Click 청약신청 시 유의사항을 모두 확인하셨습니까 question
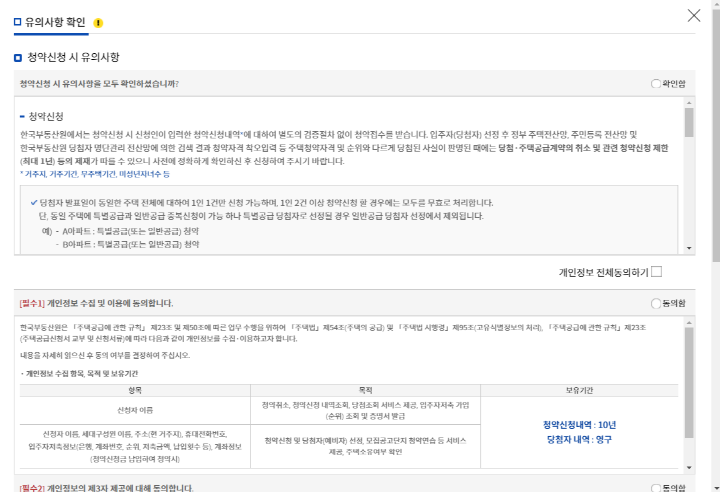Viewport: 720px width, 492px height. coord(99,84)
